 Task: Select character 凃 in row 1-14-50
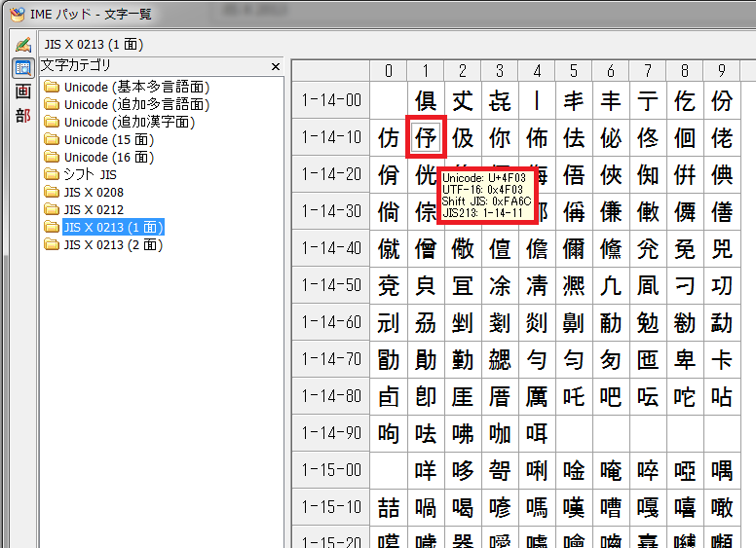[x=500, y=285]
